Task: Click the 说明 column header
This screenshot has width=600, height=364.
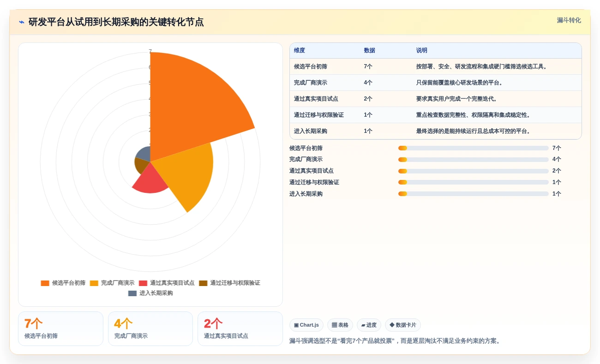Action: tap(422, 51)
